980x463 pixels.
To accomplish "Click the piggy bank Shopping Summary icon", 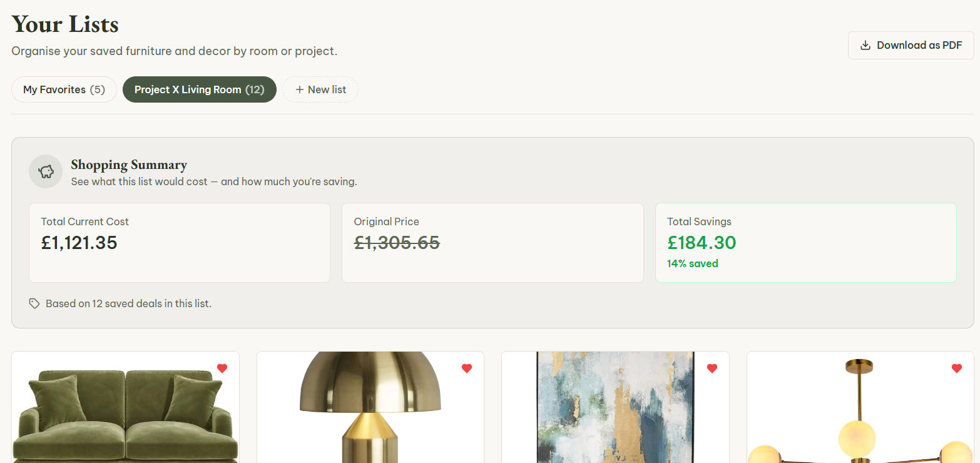I will click(46, 171).
